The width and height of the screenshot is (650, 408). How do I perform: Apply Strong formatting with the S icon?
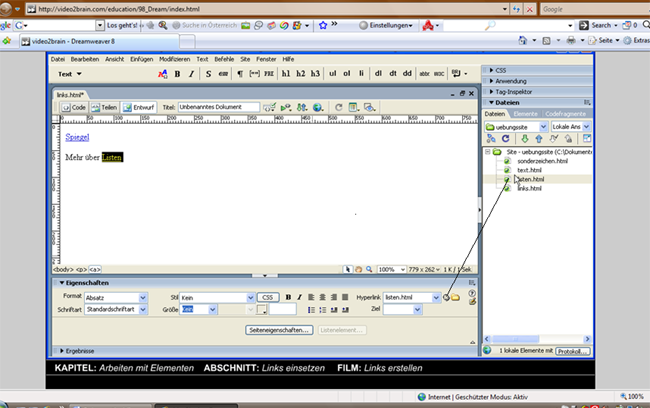pos(208,74)
